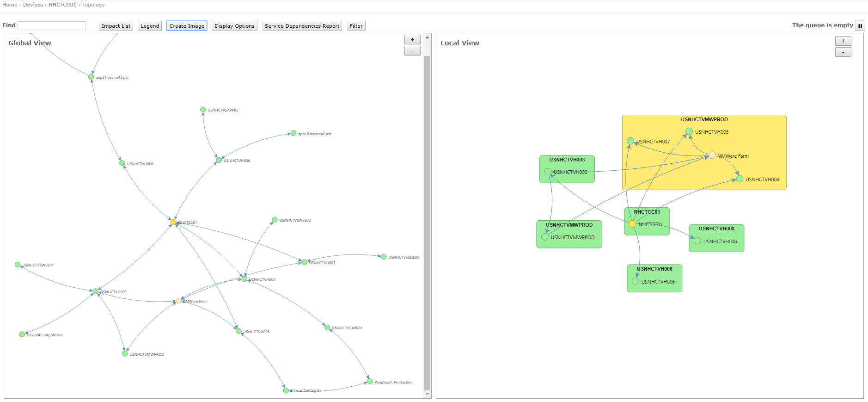Click into the Find search field
Image resolution: width=868 pixels, height=402 pixels.
(52, 25)
